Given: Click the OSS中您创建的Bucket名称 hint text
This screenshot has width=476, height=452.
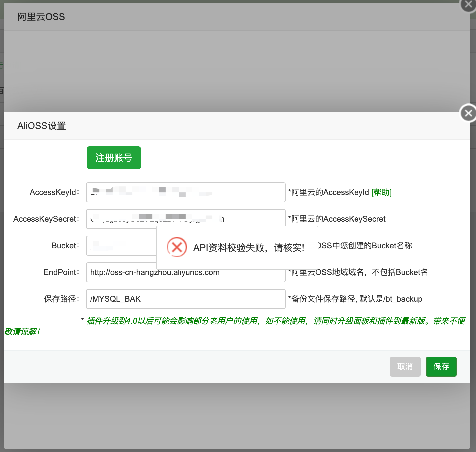Looking at the screenshot, I should pos(365,246).
